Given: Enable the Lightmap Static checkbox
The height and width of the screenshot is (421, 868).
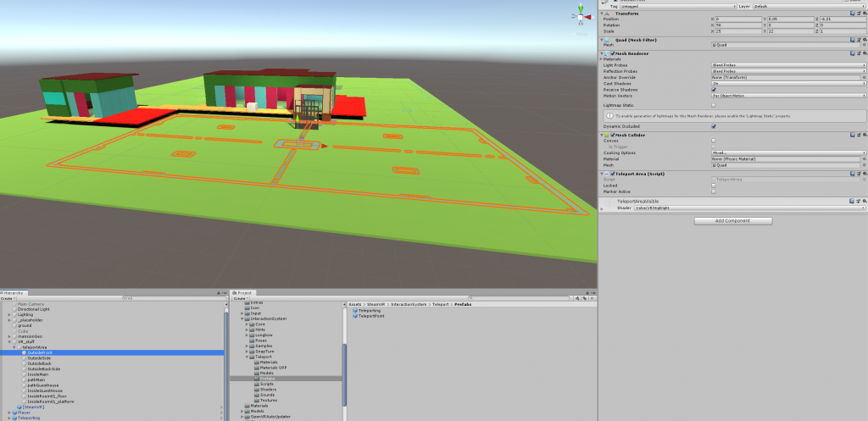Looking at the screenshot, I should coord(714,105).
